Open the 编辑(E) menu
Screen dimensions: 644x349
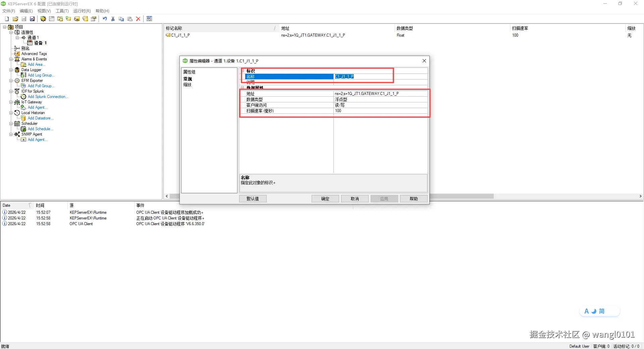coord(26,11)
